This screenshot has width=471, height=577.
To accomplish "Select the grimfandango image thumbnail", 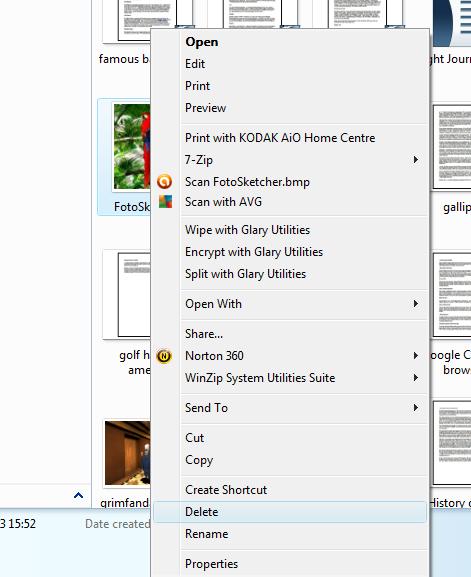I will coord(127,453).
